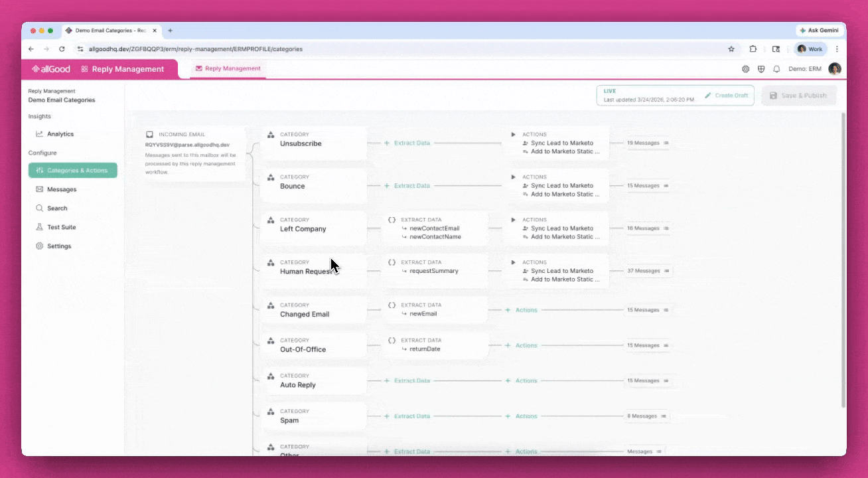The width and height of the screenshot is (868, 478).
Task: Click the allGood logo
Action: pos(50,69)
